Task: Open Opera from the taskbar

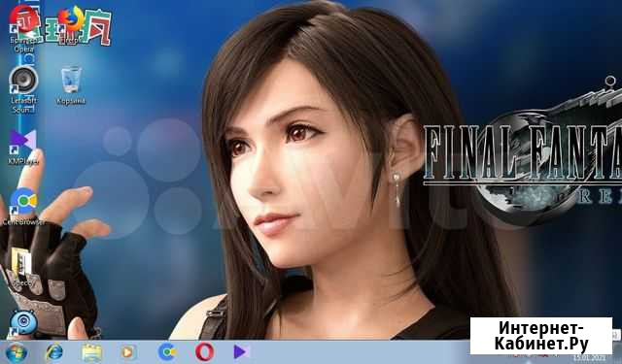Action: (204, 352)
